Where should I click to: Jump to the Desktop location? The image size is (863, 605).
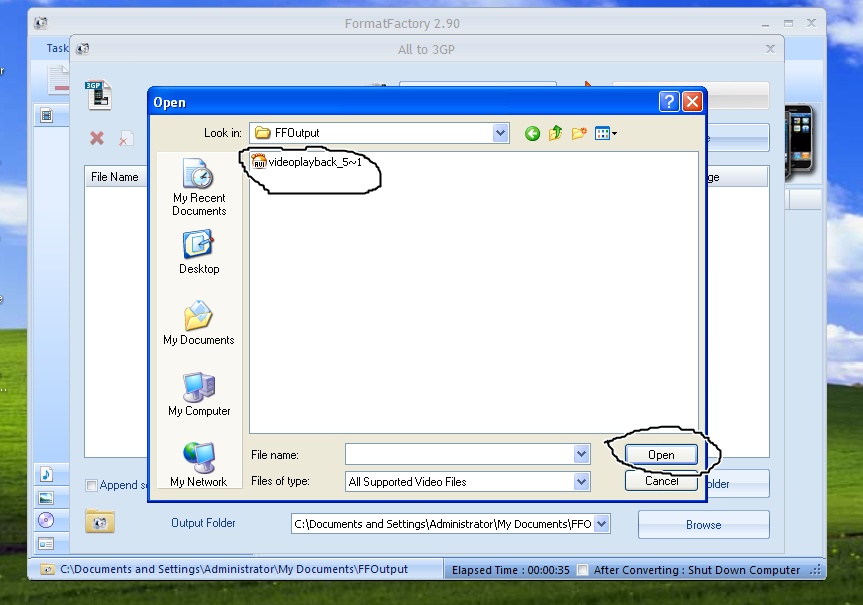click(199, 253)
